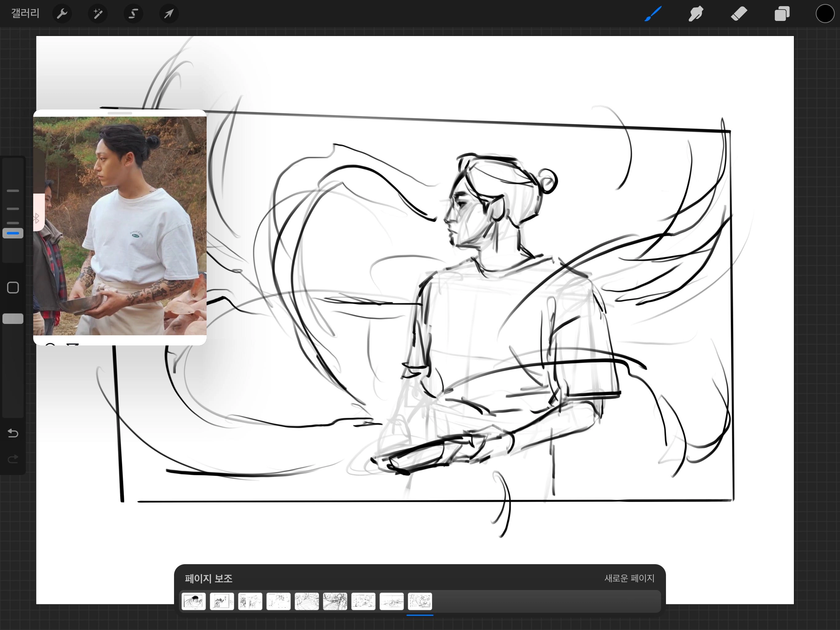
Task: Open the fifth page thumbnail
Action: pyautogui.click(x=307, y=601)
